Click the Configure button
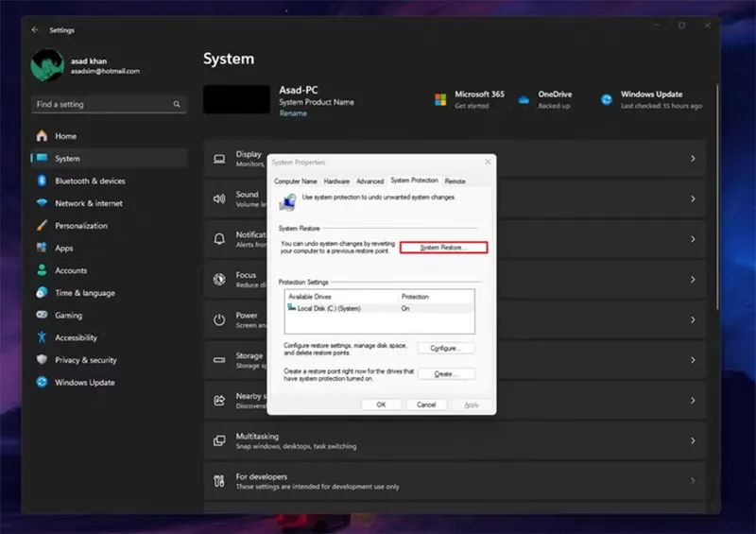756x534 pixels. tap(445, 348)
